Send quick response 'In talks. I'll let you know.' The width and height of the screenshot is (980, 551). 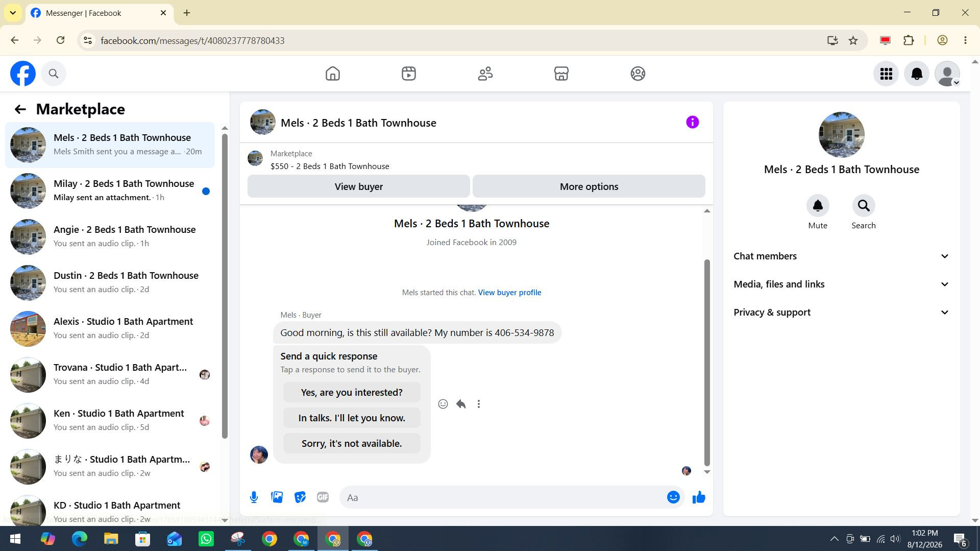pyautogui.click(x=352, y=418)
